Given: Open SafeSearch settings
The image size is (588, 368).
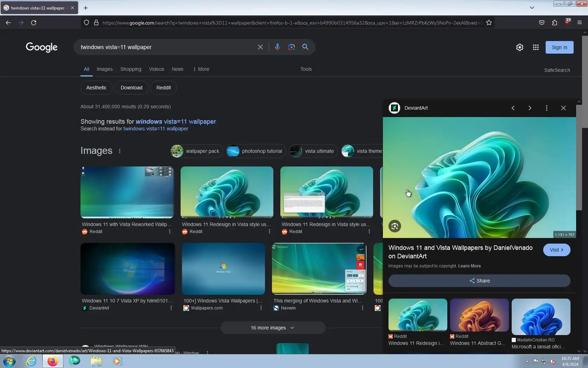Looking at the screenshot, I should pos(557,70).
